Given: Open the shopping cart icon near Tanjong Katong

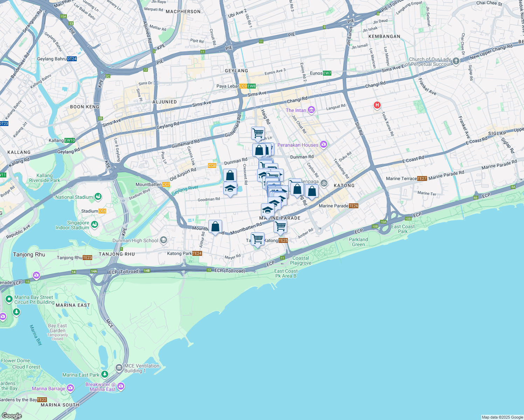Looking at the screenshot, I should click(x=258, y=238).
